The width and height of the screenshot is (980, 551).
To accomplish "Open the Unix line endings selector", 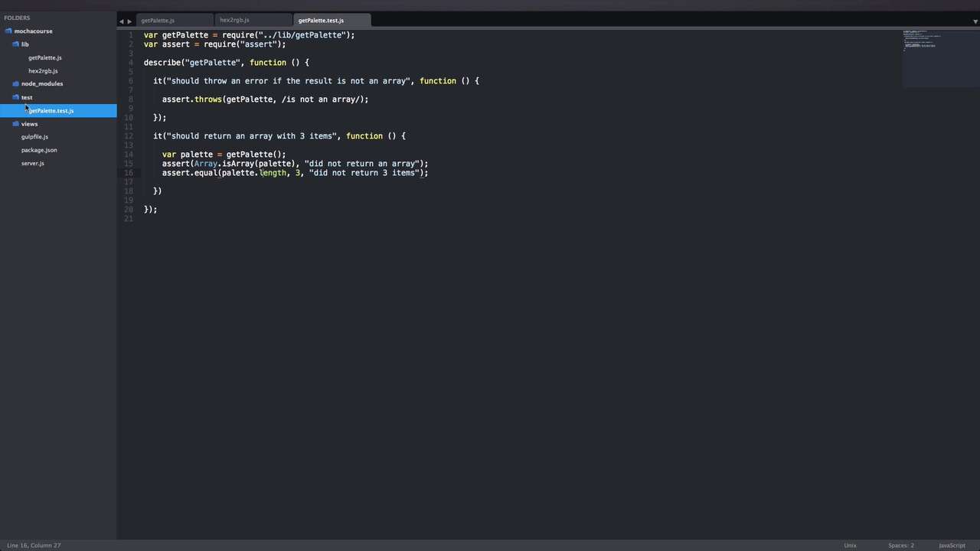I will pyautogui.click(x=850, y=546).
